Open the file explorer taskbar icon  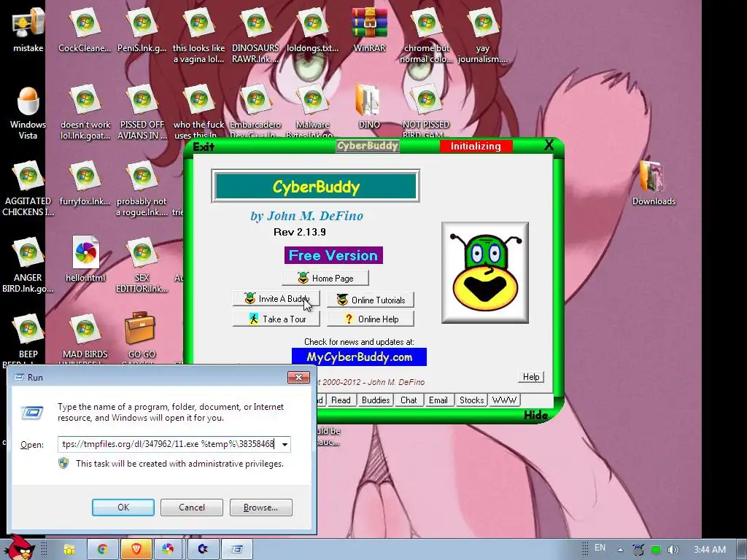(69, 550)
